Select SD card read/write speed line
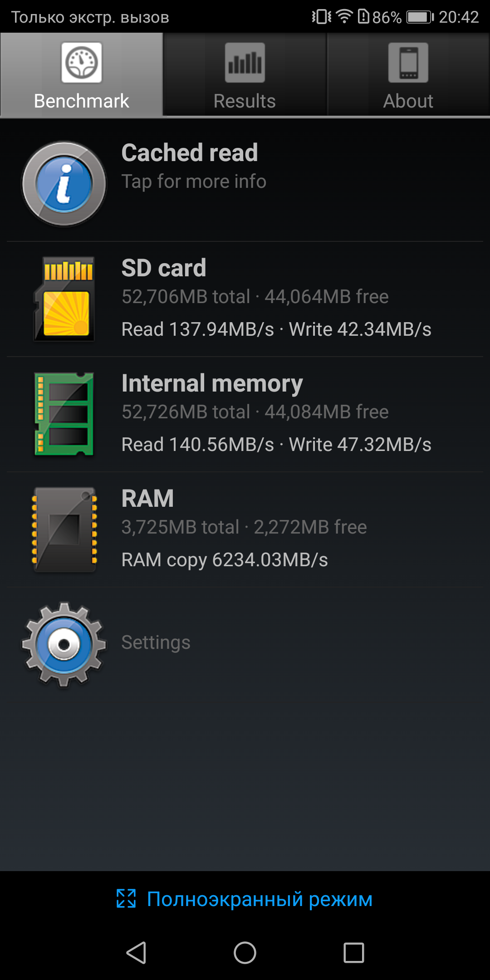The height and width of the screenshot is (980, 490). (x=276, y=329)
